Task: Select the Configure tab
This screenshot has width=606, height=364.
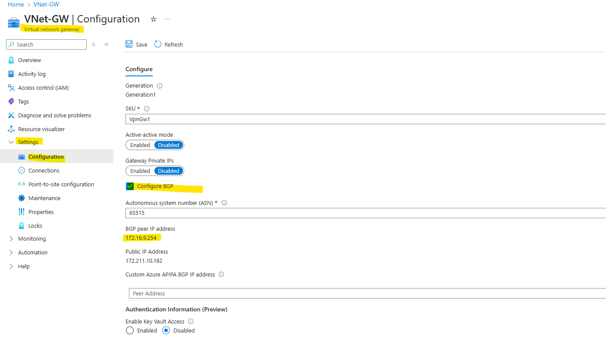Action: (x=139, y=69)
